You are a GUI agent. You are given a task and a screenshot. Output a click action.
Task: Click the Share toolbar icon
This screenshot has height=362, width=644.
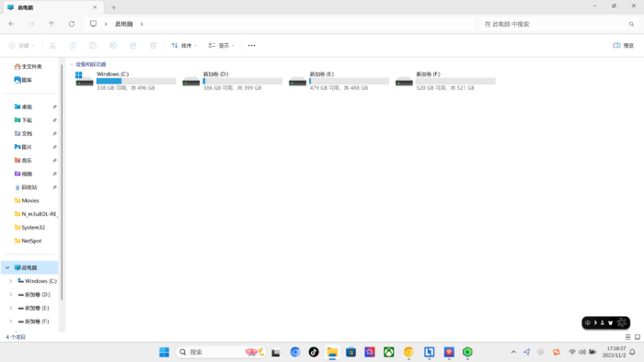pyautogui.click(x=133, y=46)
